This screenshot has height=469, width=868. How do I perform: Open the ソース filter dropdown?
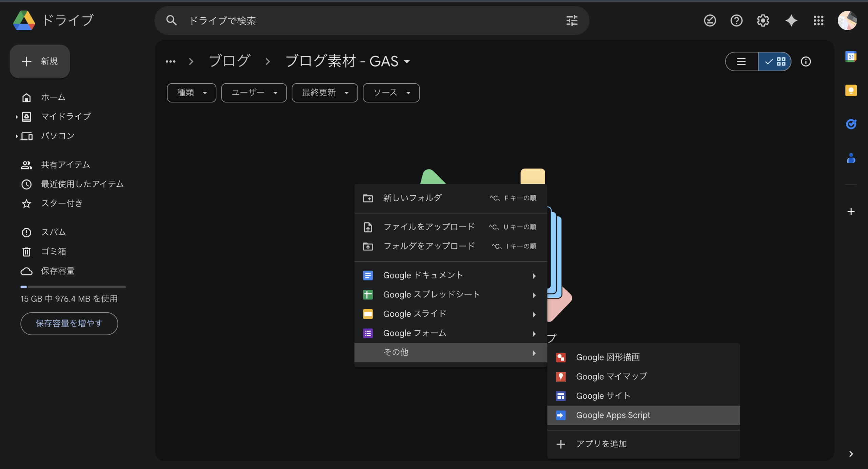coord(391,93)
